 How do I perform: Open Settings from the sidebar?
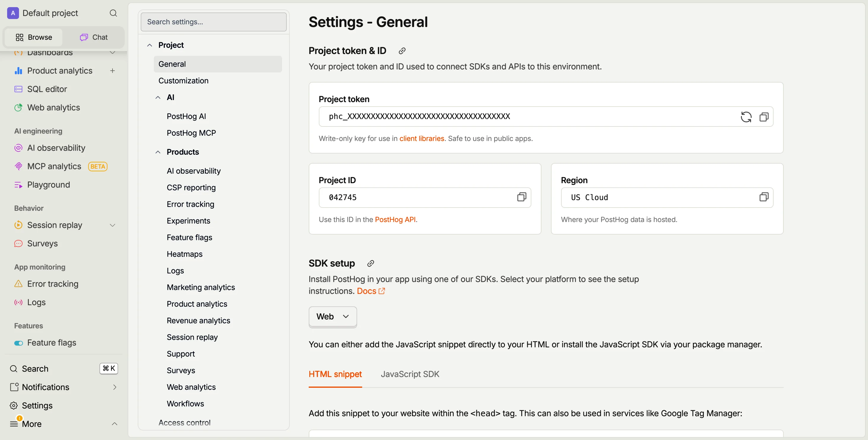click(37, 405)
